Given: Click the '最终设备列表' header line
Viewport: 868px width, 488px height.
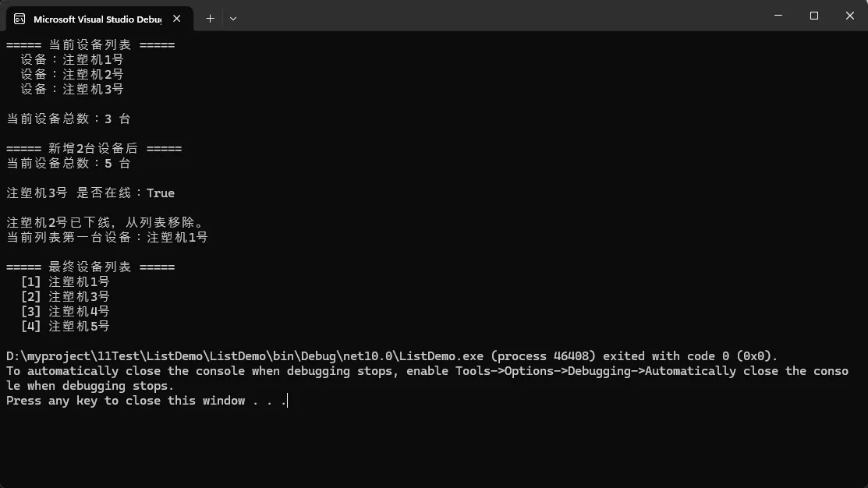Looking at the screenshot, I should [90, 267].
